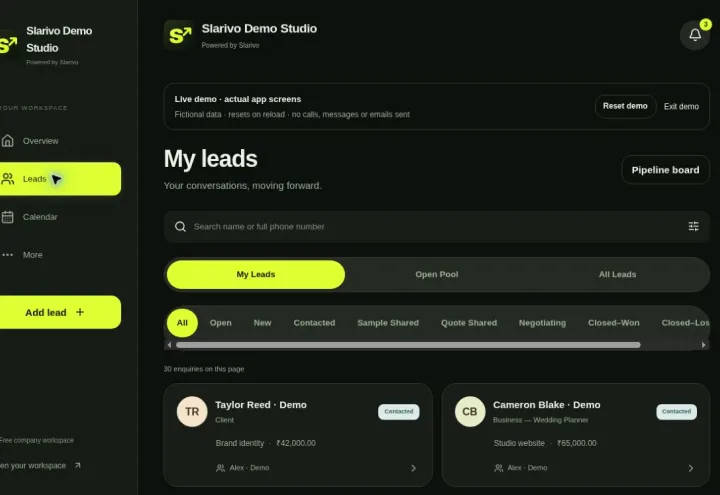Filter leads by Negotiating status
The width and height of the screenshot is (720, 495).
click(542, 323)
